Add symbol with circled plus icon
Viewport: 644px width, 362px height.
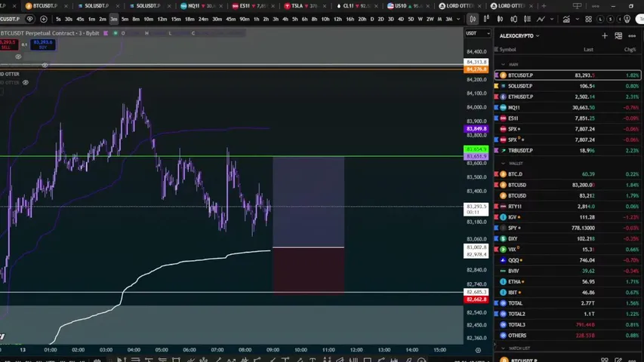pyautogui.click(x=44, y=19)
